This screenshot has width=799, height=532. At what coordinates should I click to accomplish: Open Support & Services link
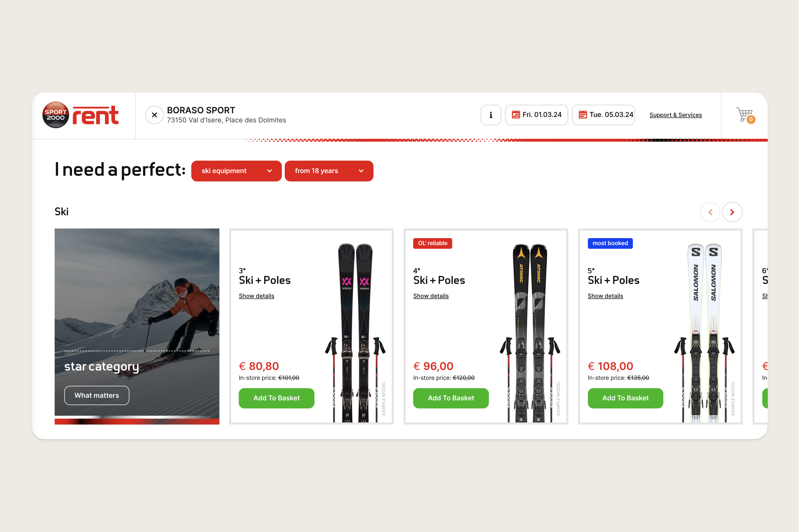click(675, 115)
